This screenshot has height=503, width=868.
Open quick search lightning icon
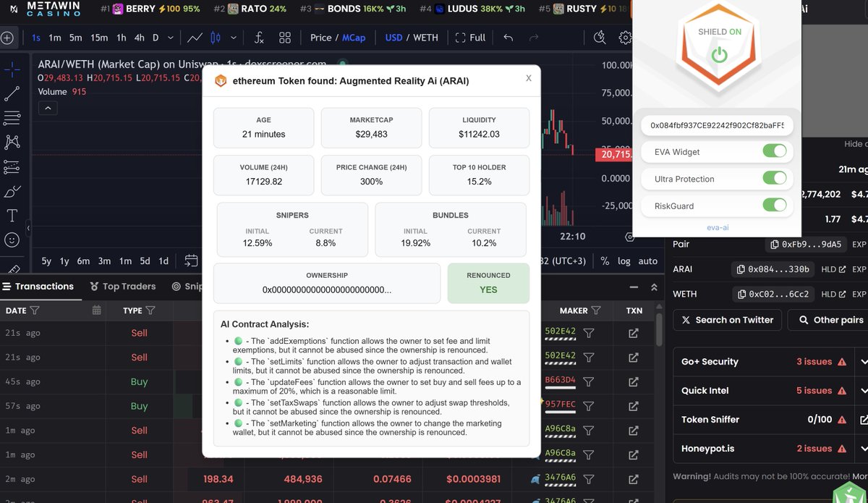599,38
